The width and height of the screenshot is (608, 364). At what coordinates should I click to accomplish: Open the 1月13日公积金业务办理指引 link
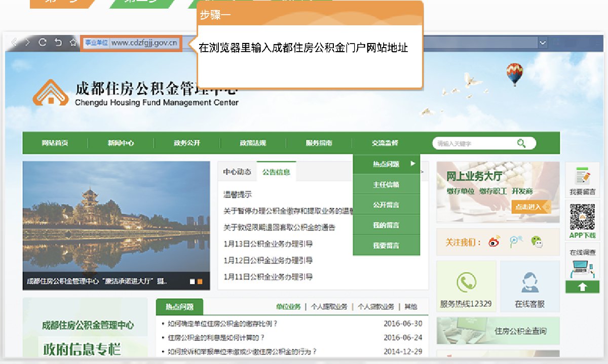point(268,244)
